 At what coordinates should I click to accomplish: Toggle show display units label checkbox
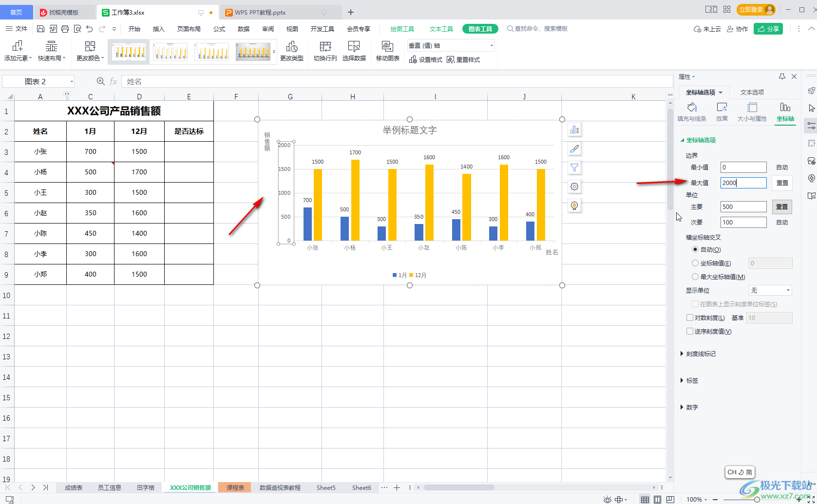[695, 304]
